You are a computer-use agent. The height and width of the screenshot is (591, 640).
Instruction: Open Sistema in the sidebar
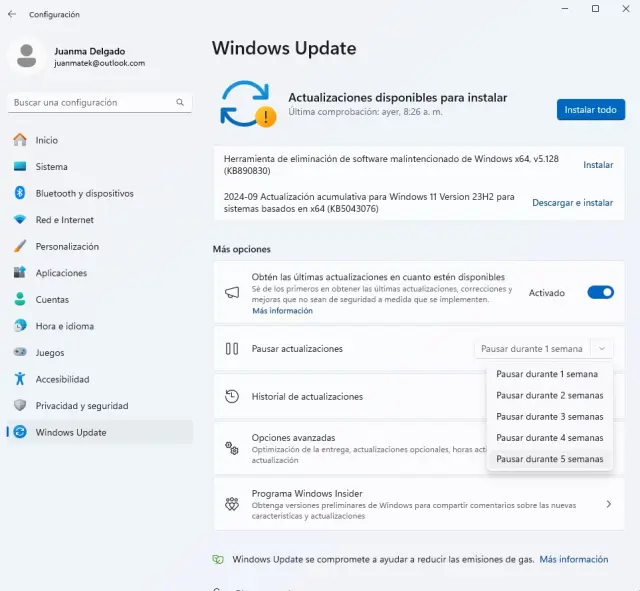point(52,167)
